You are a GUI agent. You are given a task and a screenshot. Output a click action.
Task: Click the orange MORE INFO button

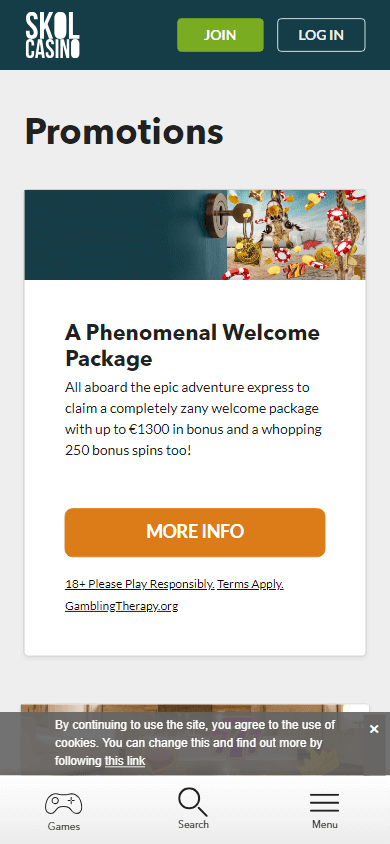point(195,532)
